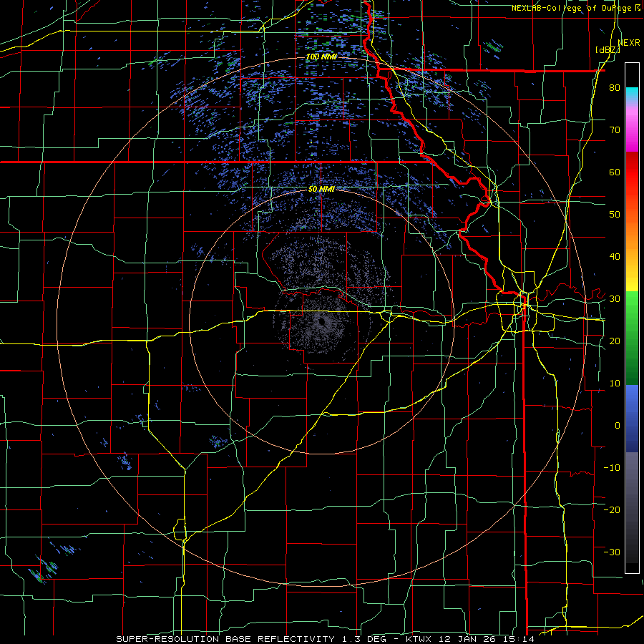Click the 50 dBZ scale value
The image size is (644, 644).
[x=615, y=215]
